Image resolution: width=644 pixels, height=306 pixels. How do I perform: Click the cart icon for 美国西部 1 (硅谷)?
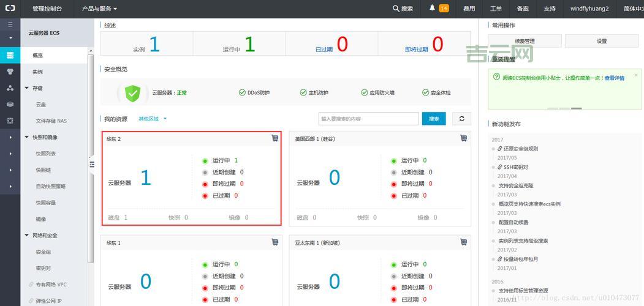464,138
